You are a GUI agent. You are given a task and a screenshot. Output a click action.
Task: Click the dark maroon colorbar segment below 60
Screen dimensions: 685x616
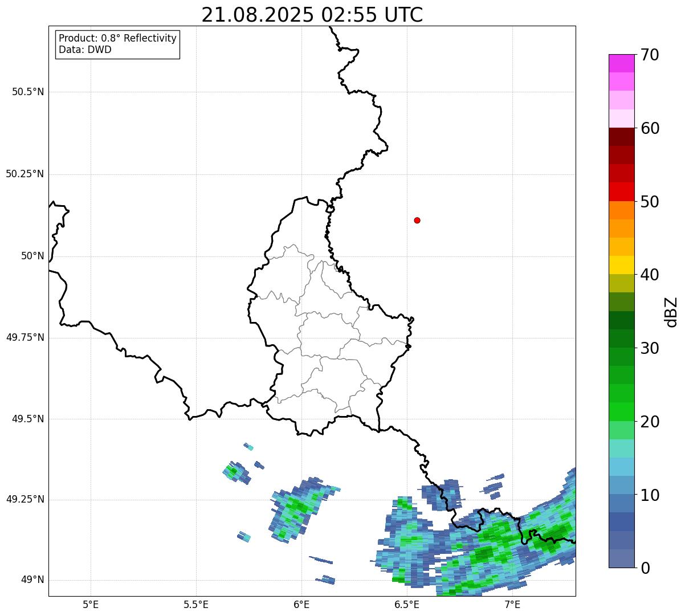pyautogui.click(x=621, y=137)
